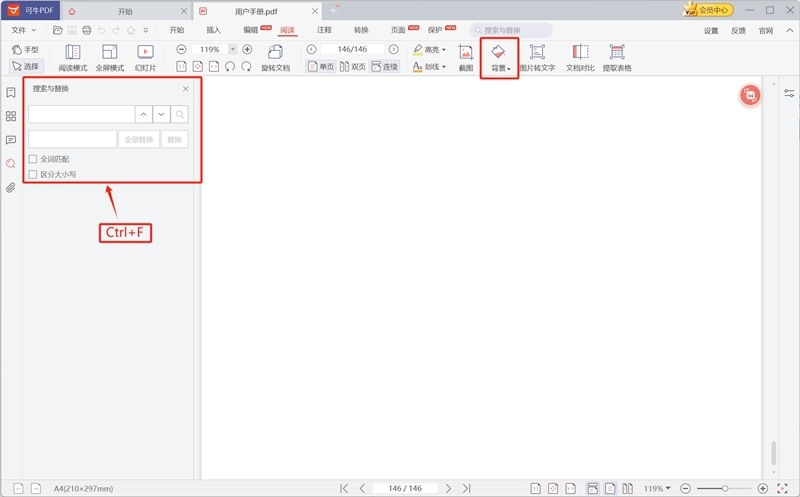The image size is (800, 497).
Task: Toggle single page view in status bar
Action: click(610, 488)
